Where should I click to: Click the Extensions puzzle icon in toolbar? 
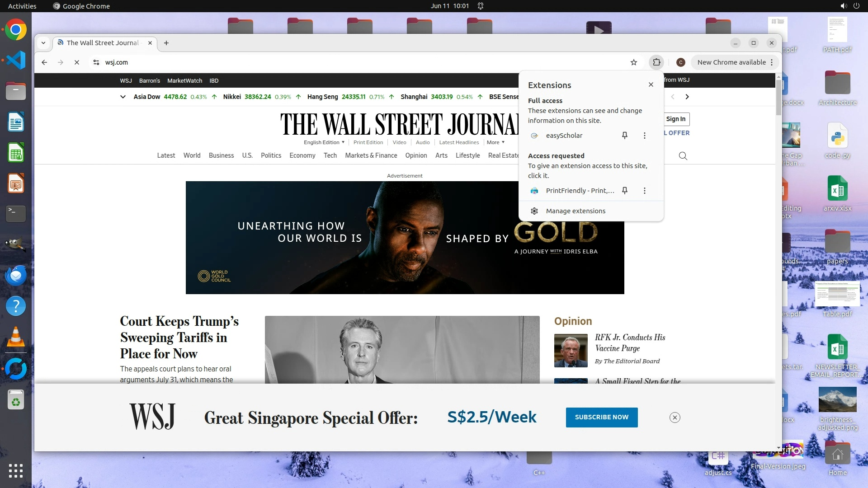pyautogui.click(x=656, y=62)
